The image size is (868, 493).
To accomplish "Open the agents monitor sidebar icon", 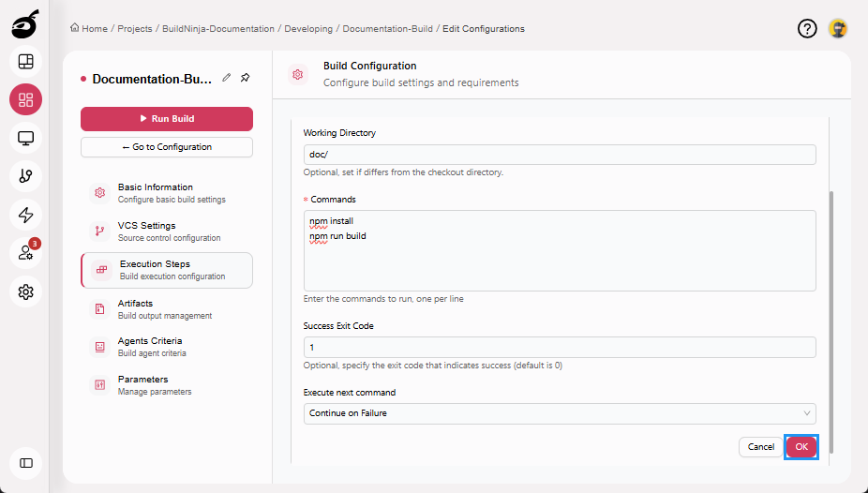I will [25, 138].
